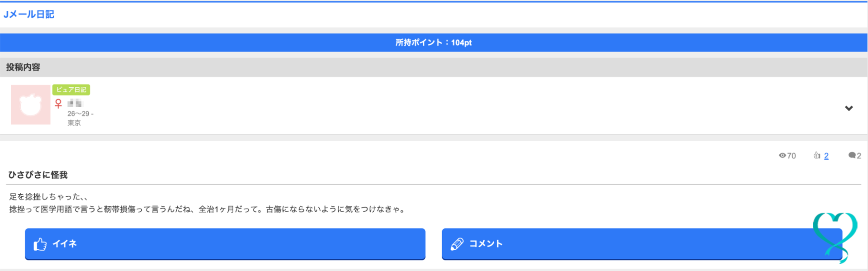Expand the post details with the chevron arrow
Screen dimensions: 868x271
[x=849, y=108]
